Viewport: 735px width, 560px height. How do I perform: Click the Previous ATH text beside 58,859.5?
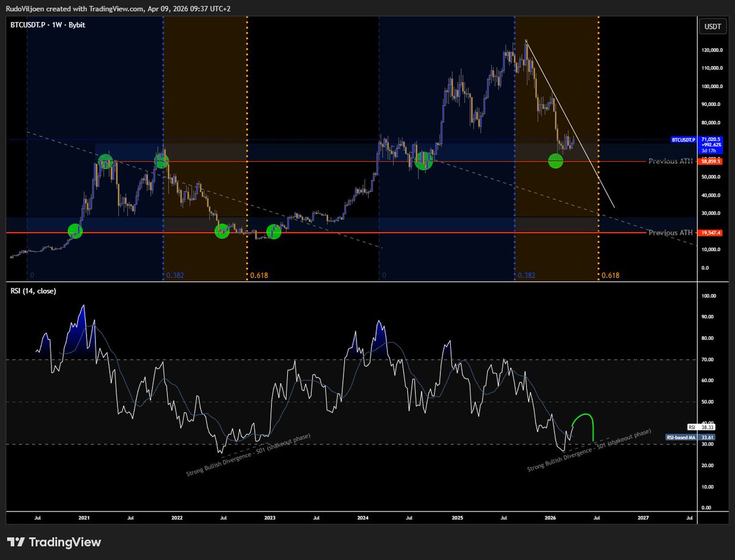coord(672,162)
